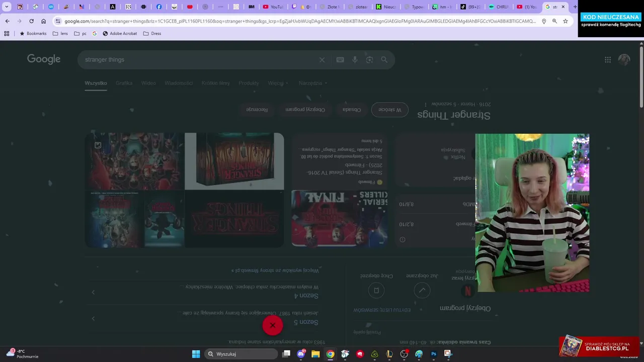Select the 'Obsada' chip

(352, 110)
